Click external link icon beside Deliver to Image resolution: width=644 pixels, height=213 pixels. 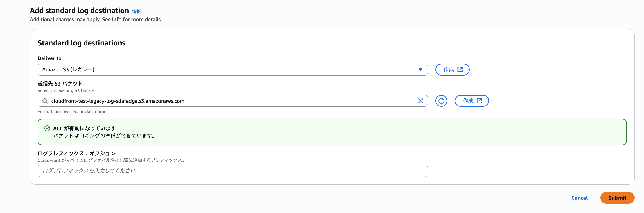pyautogui.click(x=460, y=69)
